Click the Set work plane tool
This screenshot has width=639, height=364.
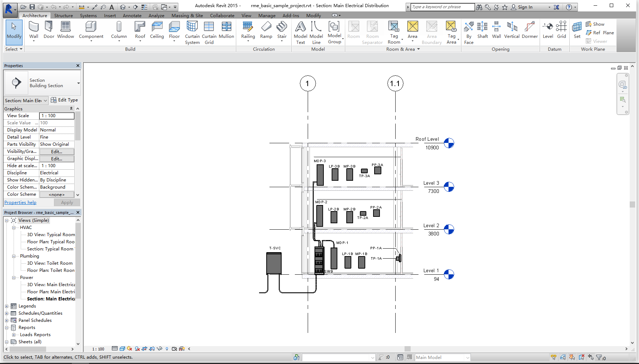click(x=577, y=30)
